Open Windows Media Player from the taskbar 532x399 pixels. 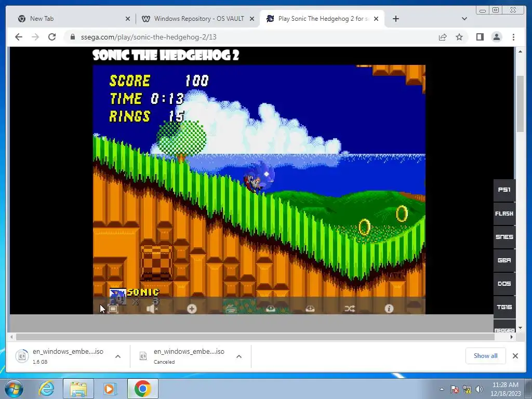[x=110, y=389]
